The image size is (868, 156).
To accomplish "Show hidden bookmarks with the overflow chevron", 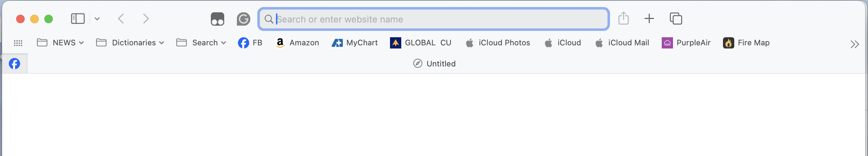I will [x=855, y=44].
